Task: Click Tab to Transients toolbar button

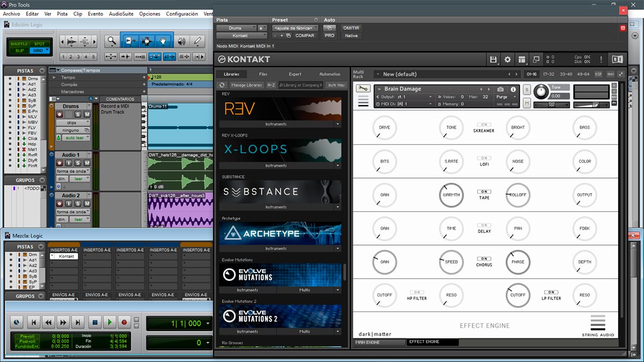Action: (126, 56)
